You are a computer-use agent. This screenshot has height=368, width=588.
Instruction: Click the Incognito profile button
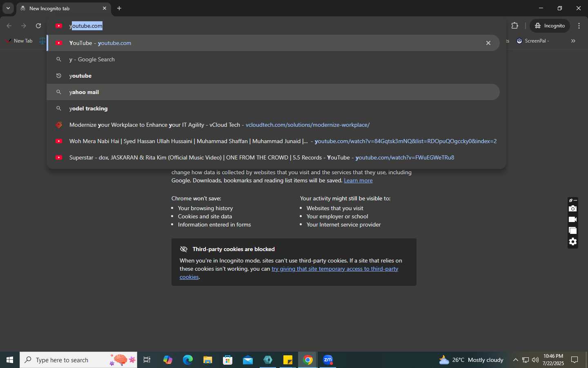click(550, 26)
